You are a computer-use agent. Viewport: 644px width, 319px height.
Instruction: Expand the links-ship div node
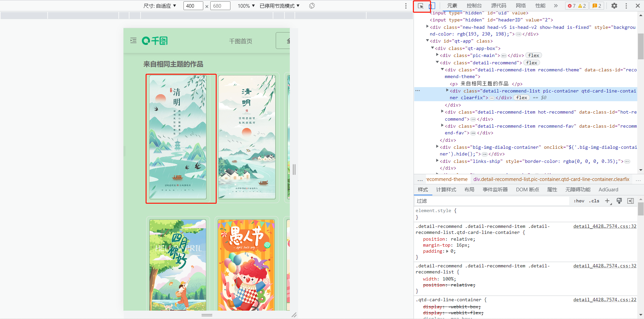[x=437, y=161]
